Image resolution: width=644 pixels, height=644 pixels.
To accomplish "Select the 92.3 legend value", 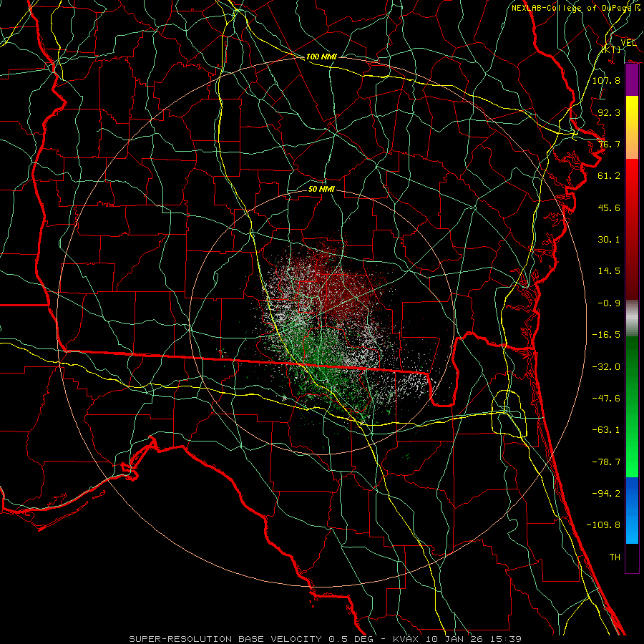I will 609,112.
